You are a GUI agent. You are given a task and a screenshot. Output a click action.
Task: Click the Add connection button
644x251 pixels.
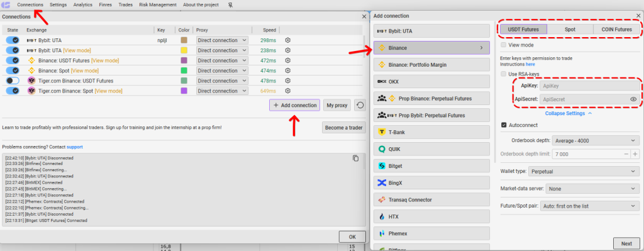[x=294, y=105]
